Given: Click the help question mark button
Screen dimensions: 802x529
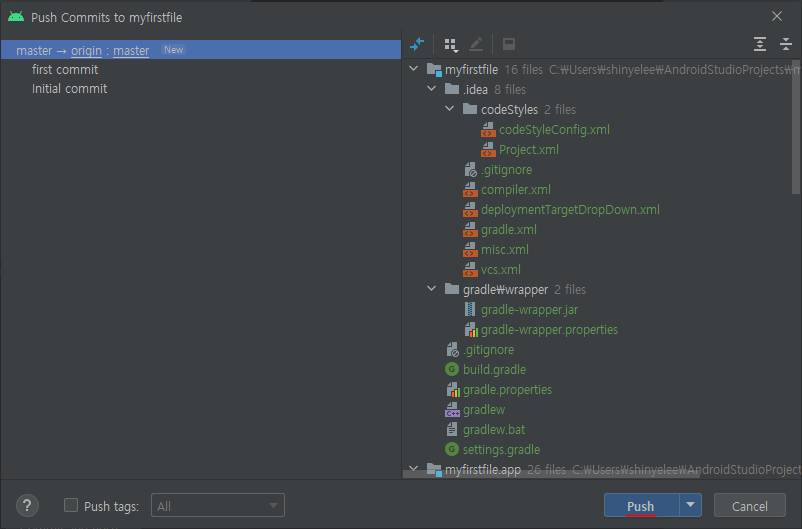Looking at the screenshot, I should [x=28, y=505].
